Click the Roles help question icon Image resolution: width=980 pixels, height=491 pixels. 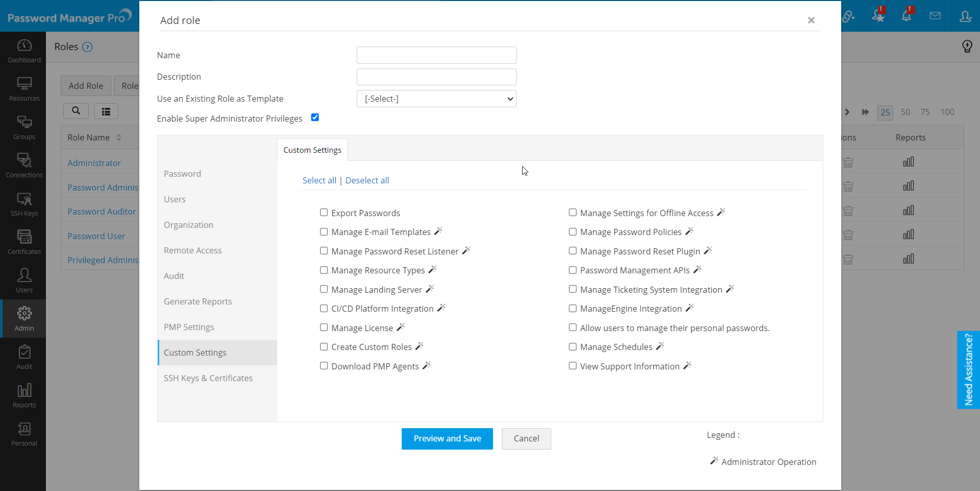pyautogui.click(x=88, y=47)
